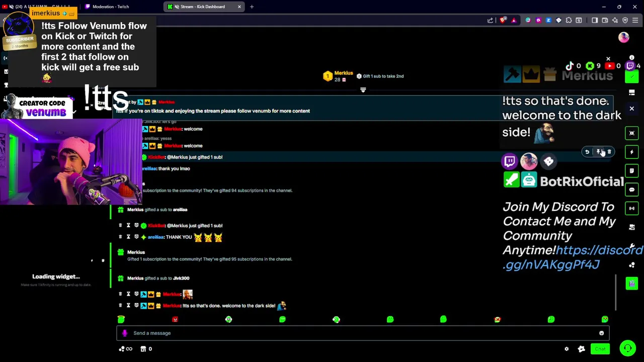Open a new browser tab with the plus button
The image size is (644, 362).
pyautogui.click(x=252, y=7)
